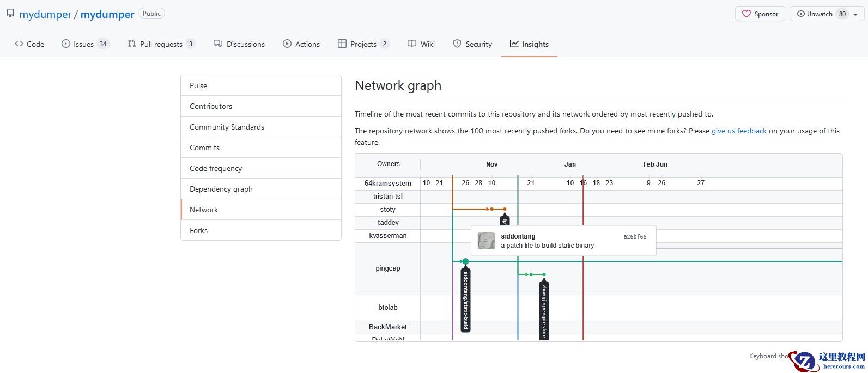Select Forks in the Insights sidebar
Screen dimensions: 868x373
(x=261, y=230)
